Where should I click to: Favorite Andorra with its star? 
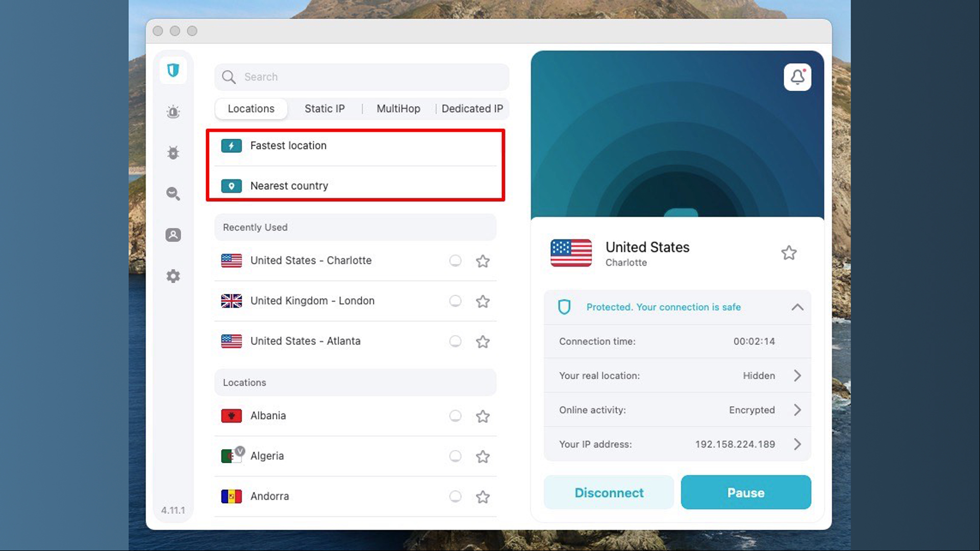tap(483, 497)
